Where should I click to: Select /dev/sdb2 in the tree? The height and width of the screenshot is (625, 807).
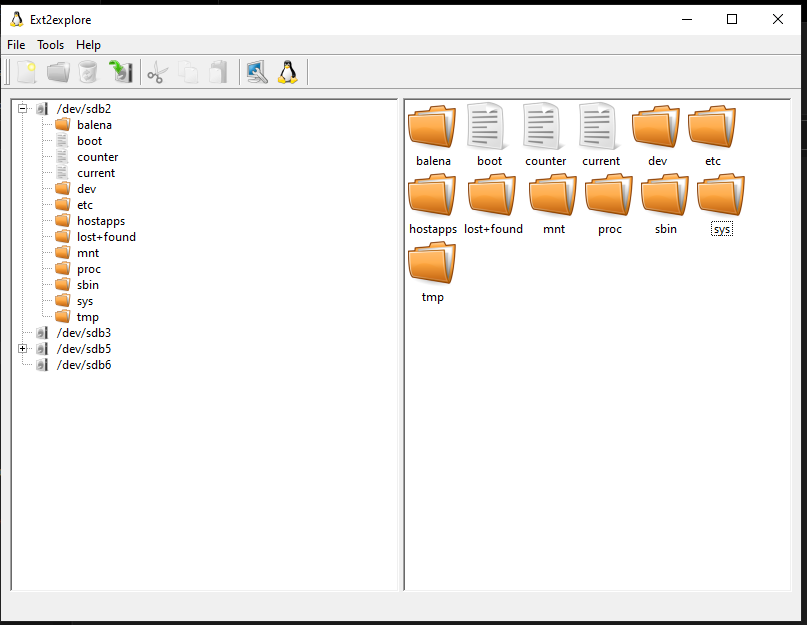84,109
